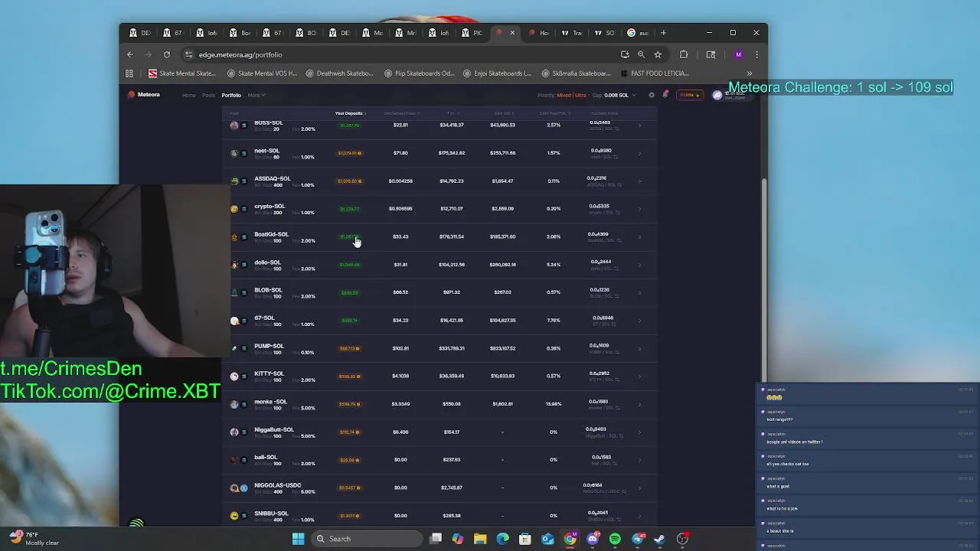Swap price direction for dollo / SOL
The width and height of the screenshot is (980, 551).
tap(616, 268)
